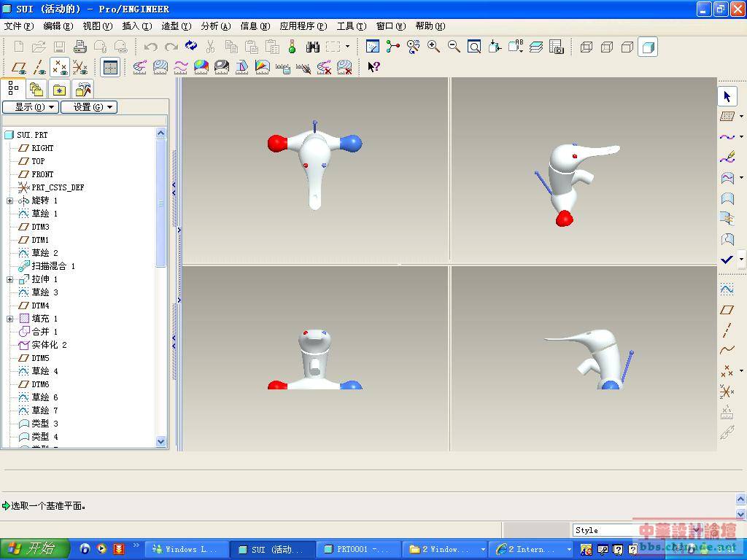This screenshot has width=747, height=560.
Task: Select 扫描混合 1 in model tree
Action: [47, 266]
